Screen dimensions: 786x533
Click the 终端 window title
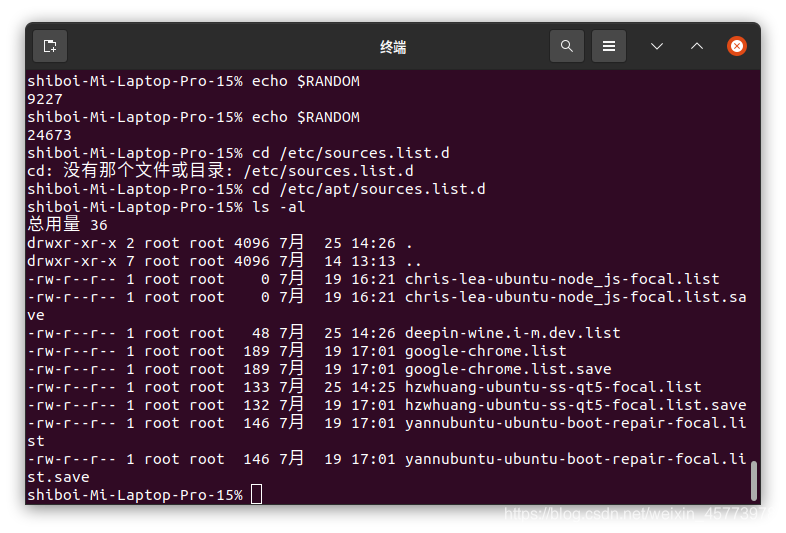[393, 47]
